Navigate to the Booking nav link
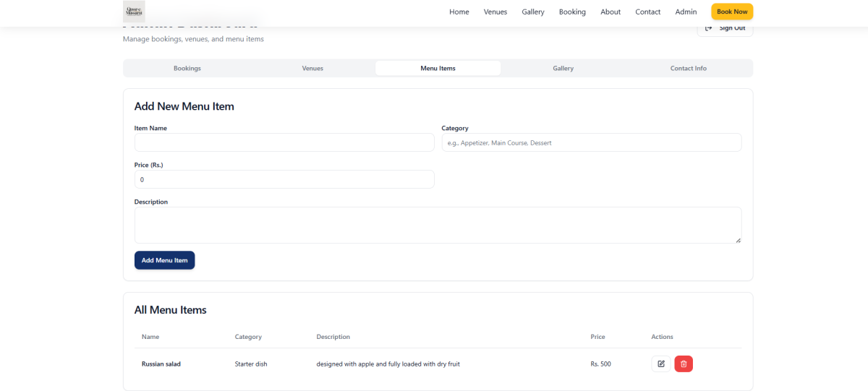The width and height of the screenshot is (868, 391). coord(572,12)
